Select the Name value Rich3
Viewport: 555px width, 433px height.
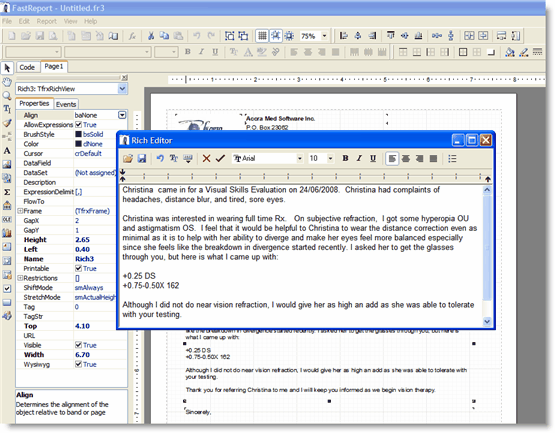pos(84,259)
